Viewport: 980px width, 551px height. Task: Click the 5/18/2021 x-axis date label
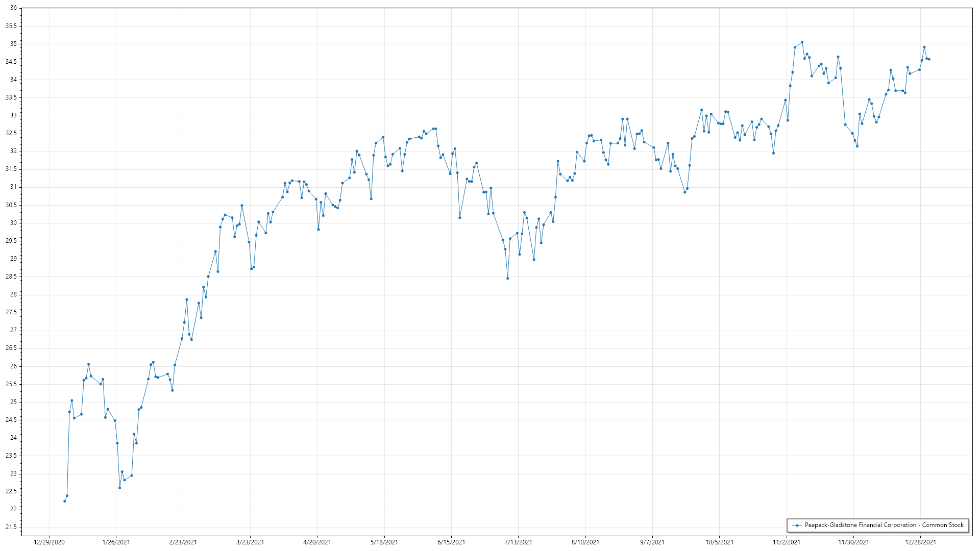(384, 542)
